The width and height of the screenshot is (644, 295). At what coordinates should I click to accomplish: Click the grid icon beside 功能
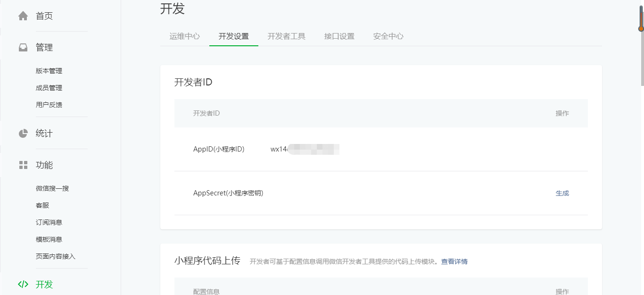coord(23,165)
